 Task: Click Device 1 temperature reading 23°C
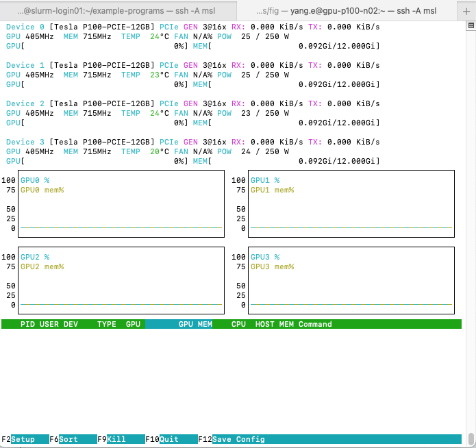(160, 75)
